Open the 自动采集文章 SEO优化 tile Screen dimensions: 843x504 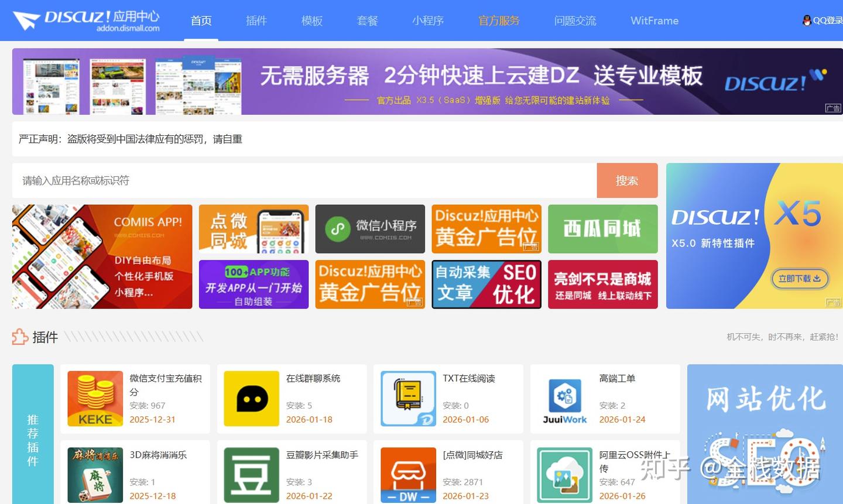coord(486,284)
